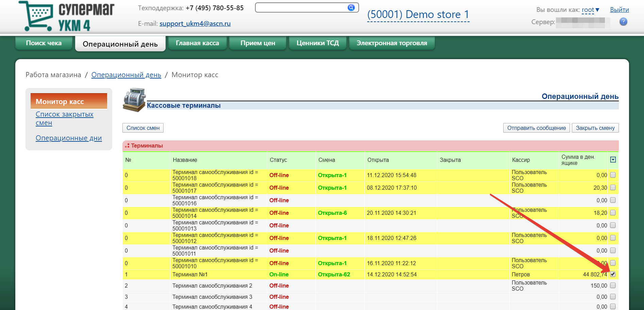Click the support_ukm4@ascn.ru email link
The image size is (644, 310).
(195, 23)
